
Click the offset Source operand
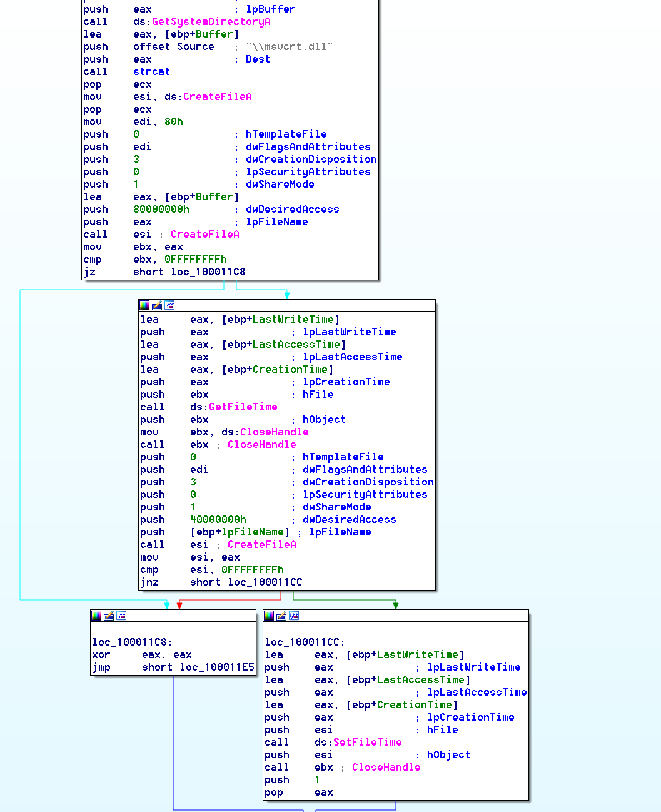[x=173, y=47]
